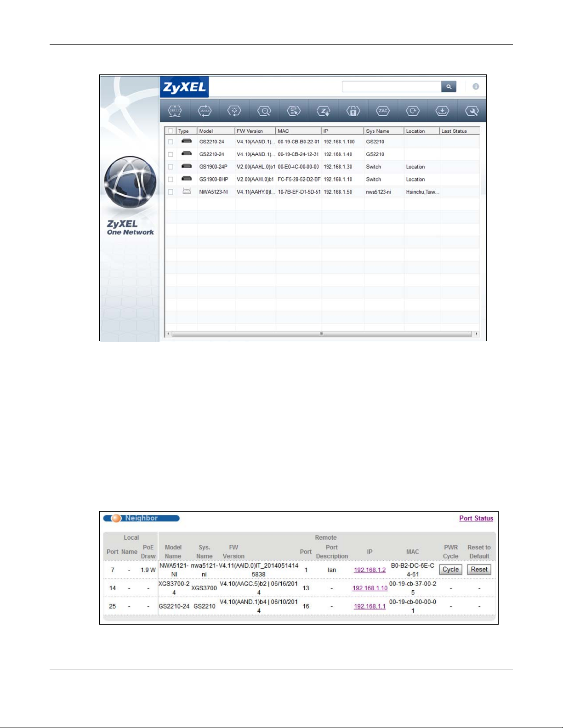This screenshot has width=563, height=728.
Task: Check the box for device 192.168.1.40
Action: pos(171,154)
